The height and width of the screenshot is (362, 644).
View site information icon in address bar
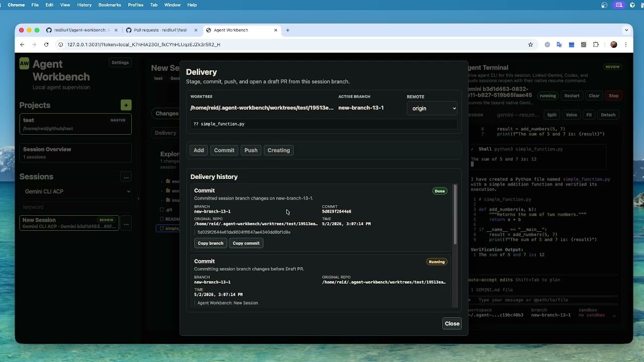(x=61, y=44)
